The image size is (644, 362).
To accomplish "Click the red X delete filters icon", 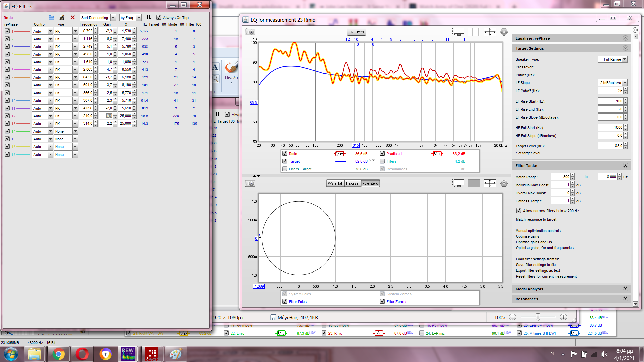I will 73,17.
